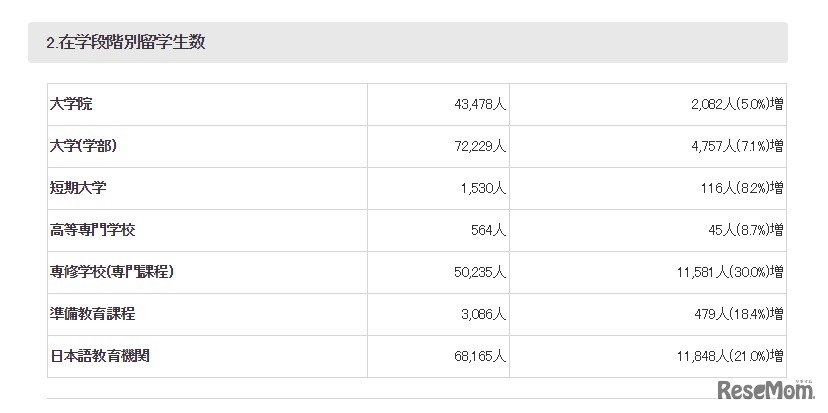Click the 72,229人 value cell
Viewport: 828px width, 413px height.
coord(480,146)
